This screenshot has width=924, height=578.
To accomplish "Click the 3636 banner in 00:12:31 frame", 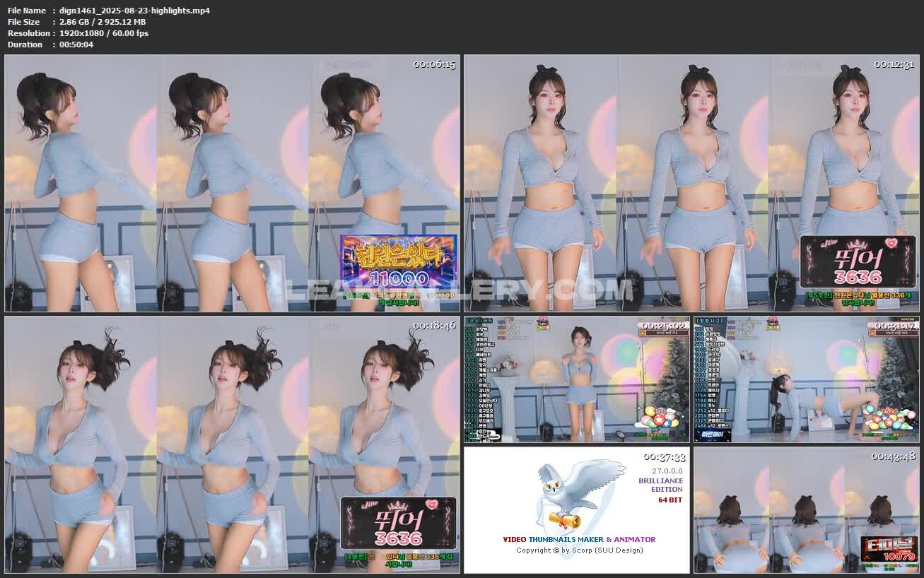I will pyautogui.click(x=857, y=263).
